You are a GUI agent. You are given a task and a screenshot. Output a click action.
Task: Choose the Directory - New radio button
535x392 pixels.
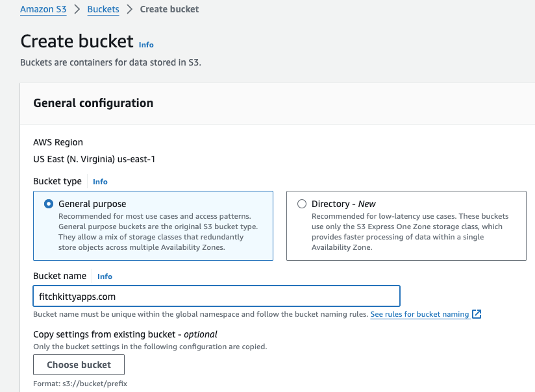[x=301, y=203]
